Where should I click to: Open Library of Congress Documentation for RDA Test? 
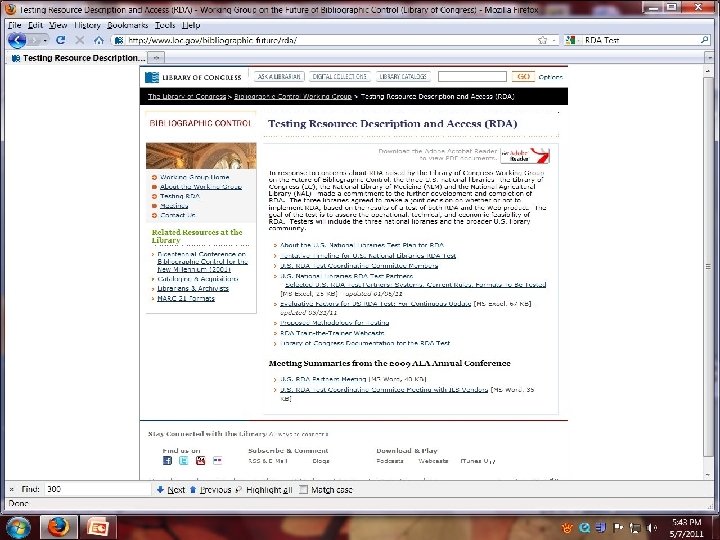[x=365, y=343]
